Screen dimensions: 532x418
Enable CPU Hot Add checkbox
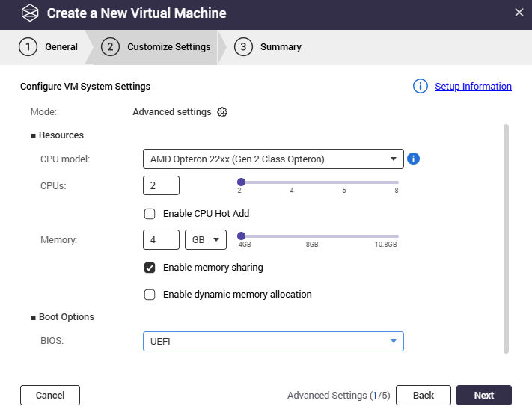coord(150,214)
